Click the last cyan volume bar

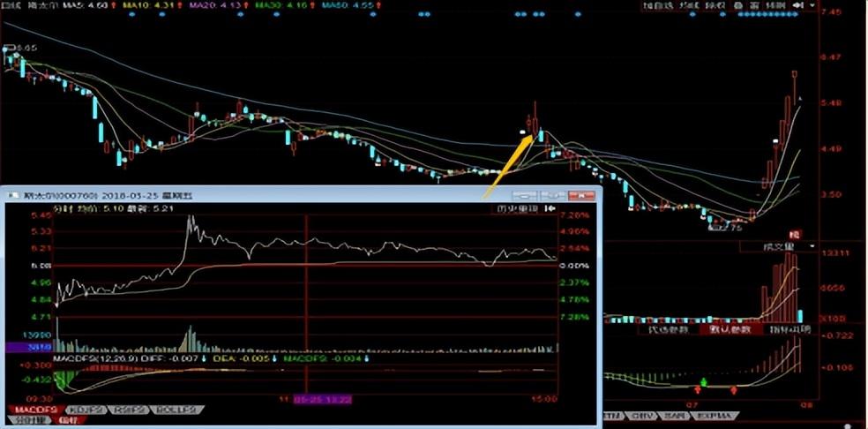pos(800,316)
